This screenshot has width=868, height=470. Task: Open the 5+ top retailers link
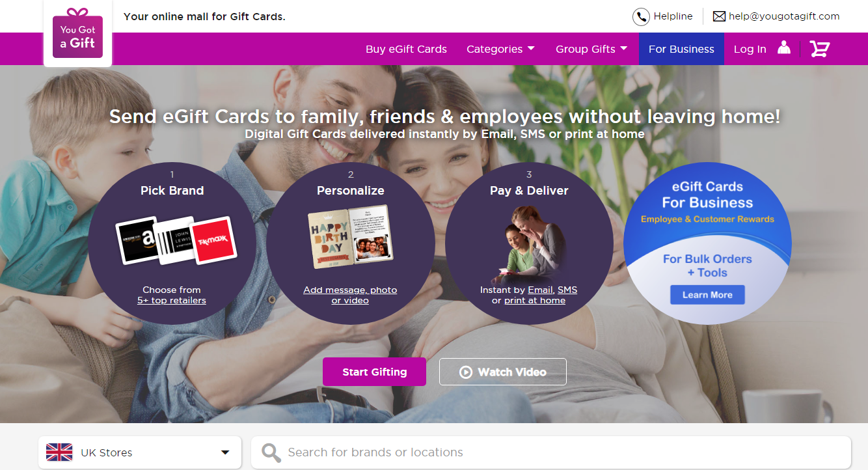tap(172, 300)
